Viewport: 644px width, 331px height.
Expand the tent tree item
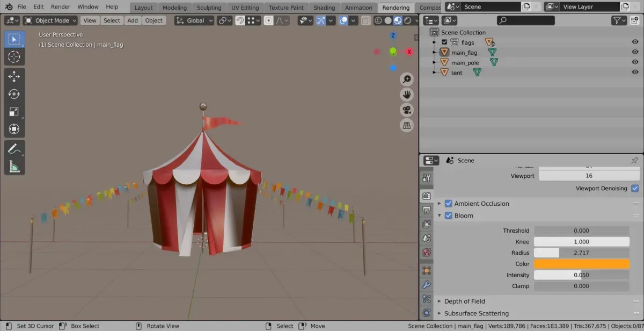coord(435,73)
